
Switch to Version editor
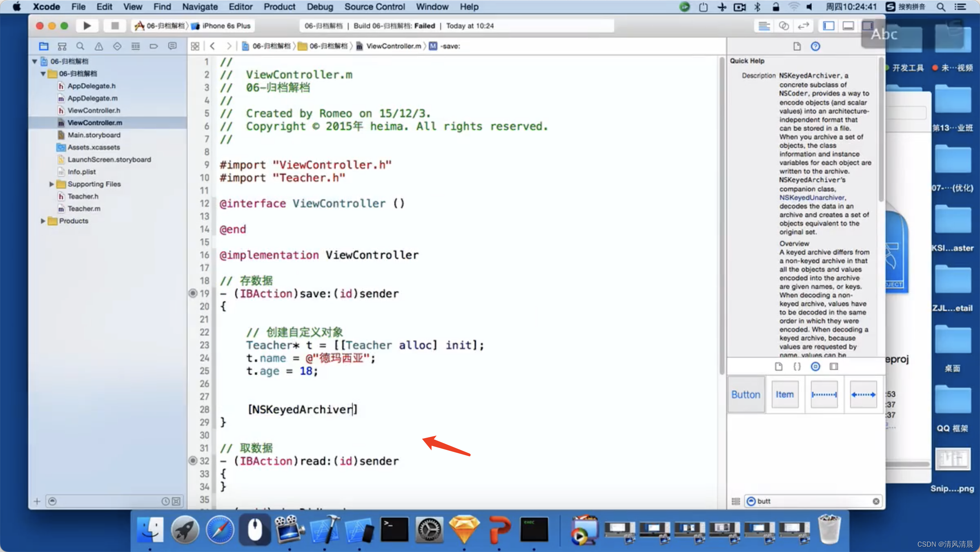coord(803,26)
